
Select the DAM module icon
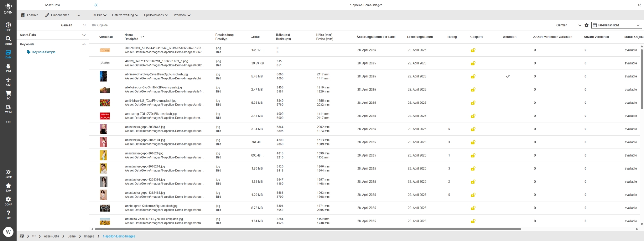point(8,54)
